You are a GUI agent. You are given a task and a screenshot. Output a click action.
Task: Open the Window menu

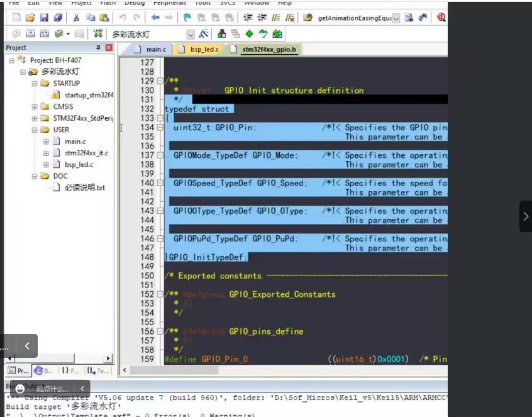[x=257, y=3]
